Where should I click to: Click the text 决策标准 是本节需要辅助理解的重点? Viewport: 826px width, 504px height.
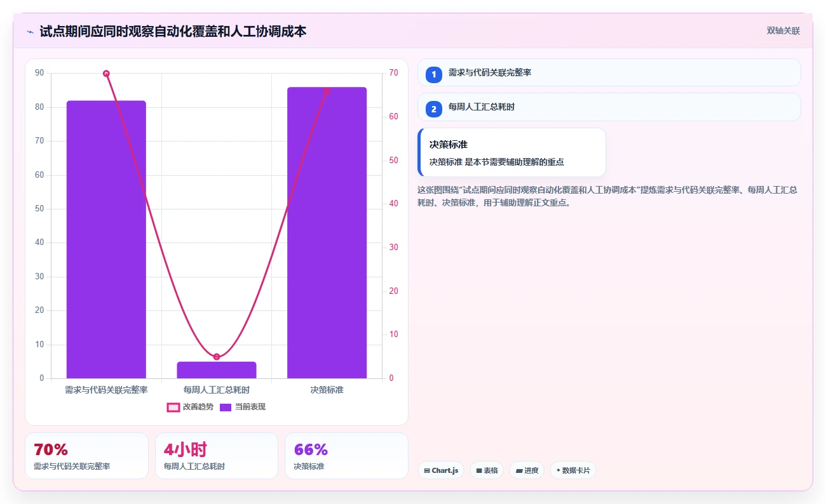point(497,162)
